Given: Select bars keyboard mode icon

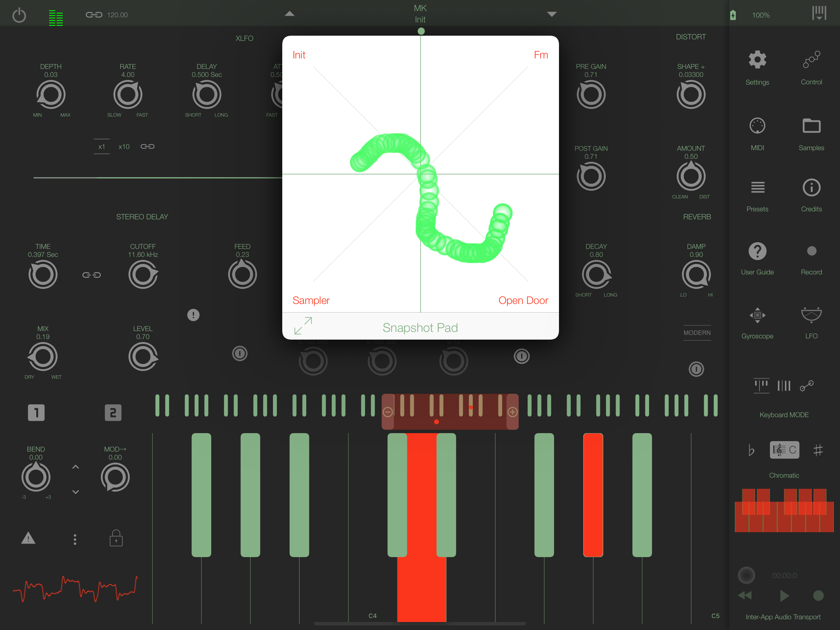Looking at the screenshot, I should [x=784, y=386].
